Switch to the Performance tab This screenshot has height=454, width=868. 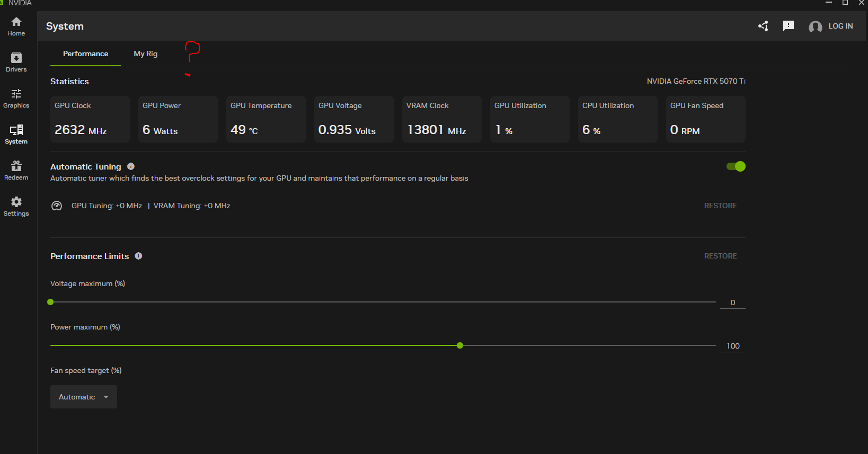tap(85, 54)
